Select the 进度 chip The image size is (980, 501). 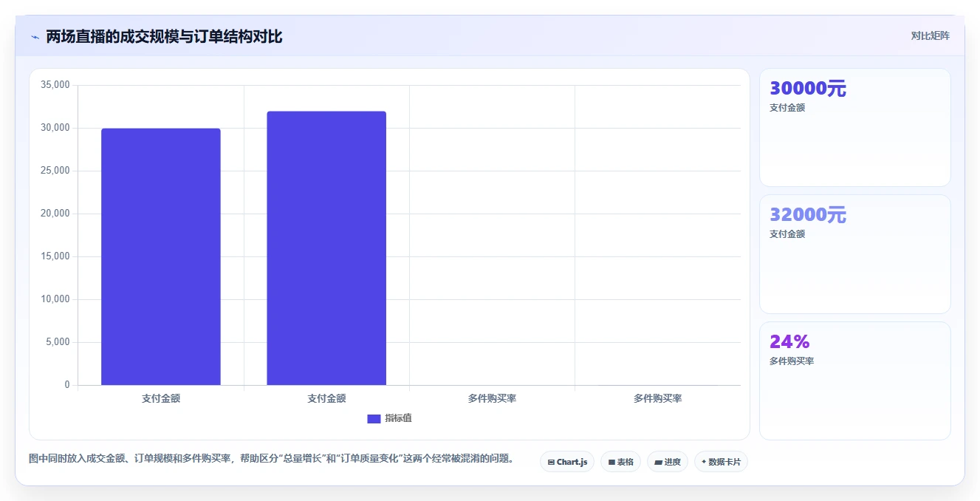[668, 462]
